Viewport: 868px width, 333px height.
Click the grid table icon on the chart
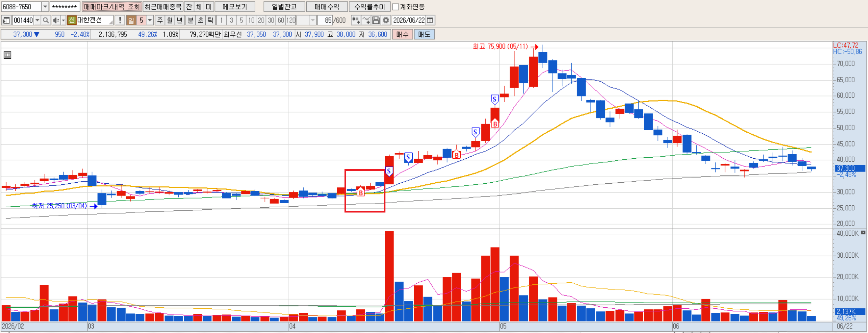pos(7,55)
